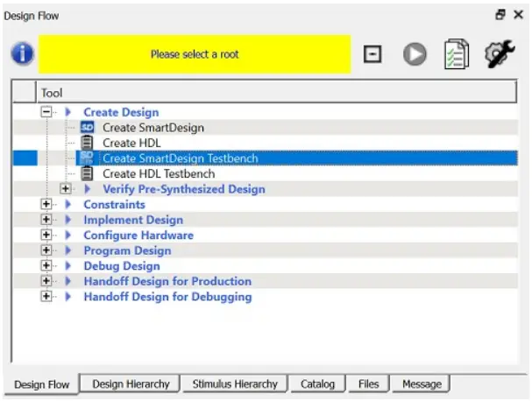
Task: Close the Design Flow panel
Action: click(x=518, y=15)
